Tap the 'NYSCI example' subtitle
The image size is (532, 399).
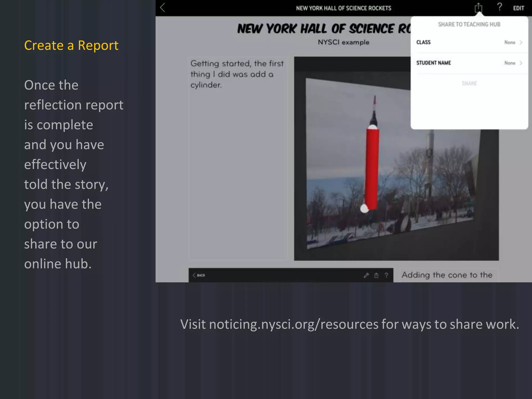pyautogui.click(x=343, y=42)
